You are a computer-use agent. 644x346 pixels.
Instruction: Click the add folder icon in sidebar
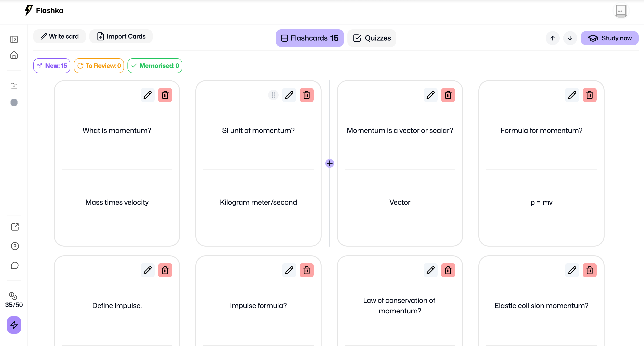click(14, 86)
